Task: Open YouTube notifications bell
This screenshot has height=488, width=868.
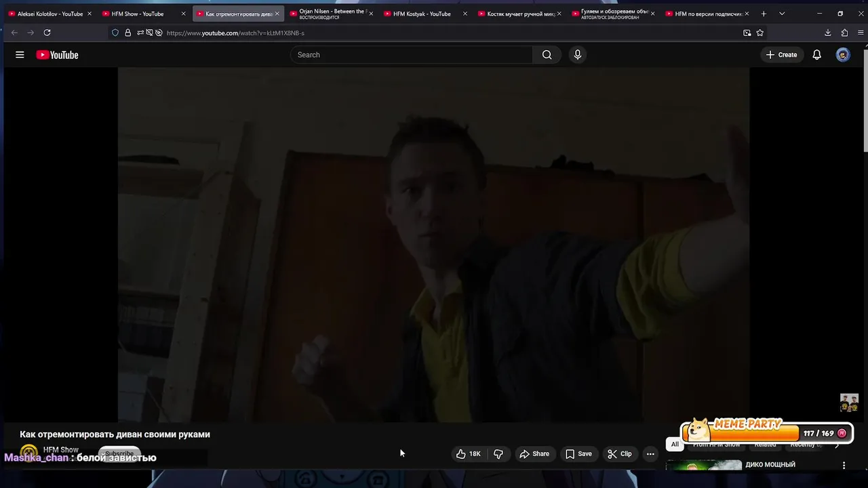Action: point(816,55)
